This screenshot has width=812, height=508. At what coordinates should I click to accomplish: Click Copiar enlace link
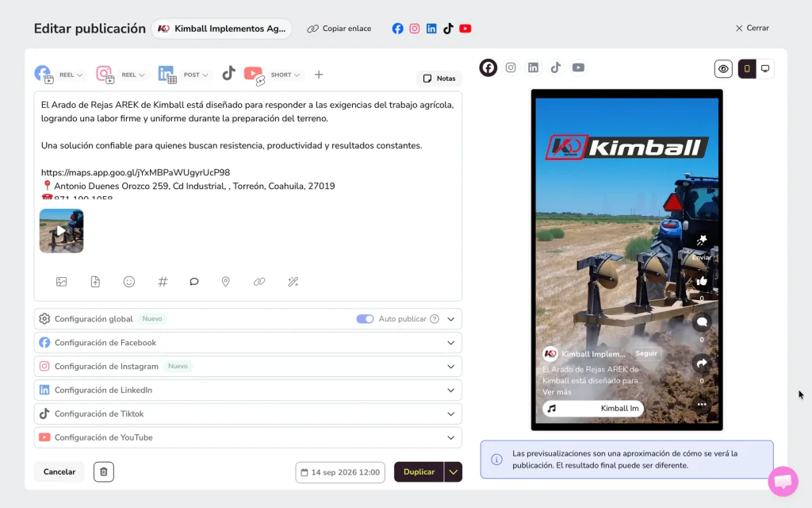pos(339,29)
